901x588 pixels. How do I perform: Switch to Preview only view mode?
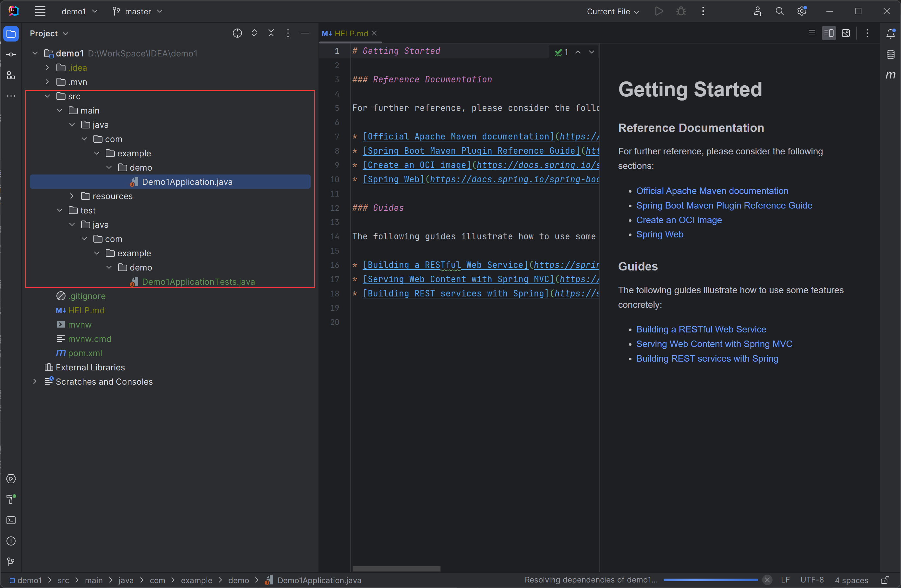tap(846, 33)
